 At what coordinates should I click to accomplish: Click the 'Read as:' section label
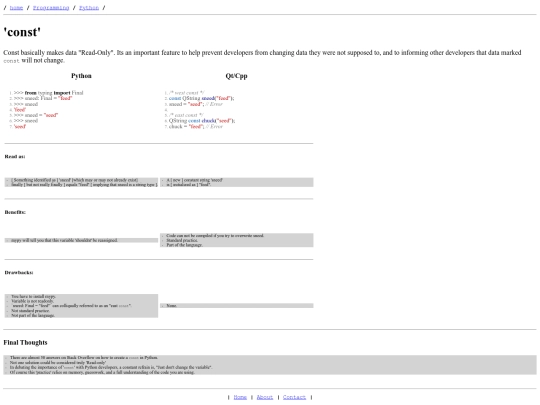point(15,156)
